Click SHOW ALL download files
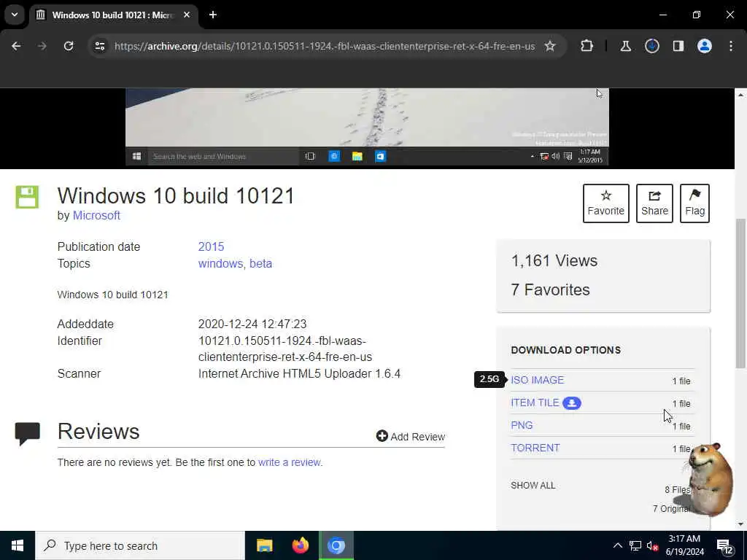 coord(533,486)
